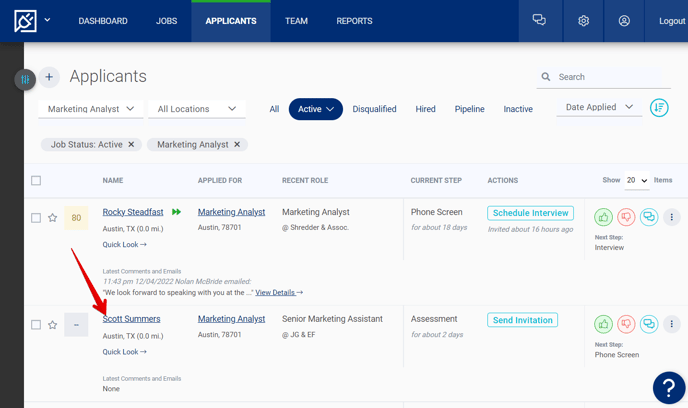Expand the logo account dropdown arrow
Screen dimensions: 688x408
pyautogui.click(x=47, y=20)
